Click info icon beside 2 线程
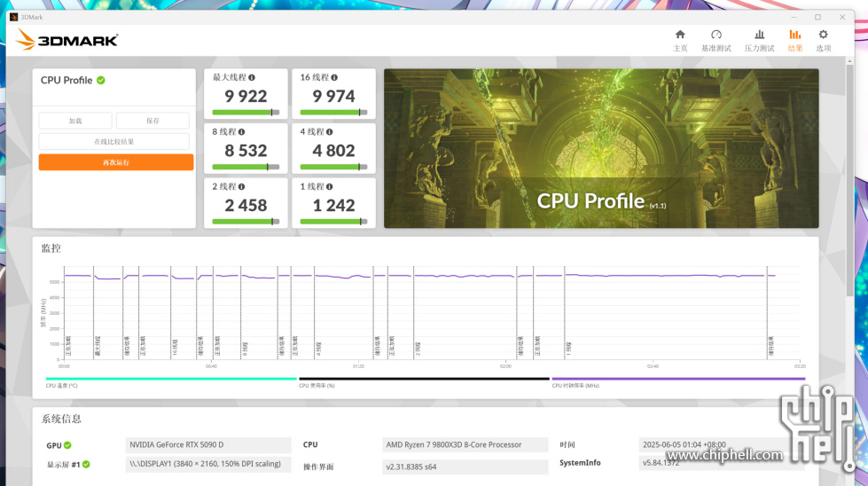Viewport: 868px width, 486px height. coord(241,186)
